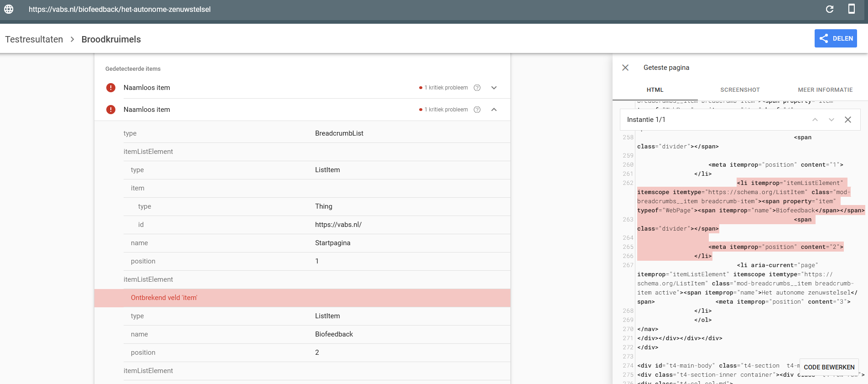Collapse the second Naamloos item

coord(494,110)
